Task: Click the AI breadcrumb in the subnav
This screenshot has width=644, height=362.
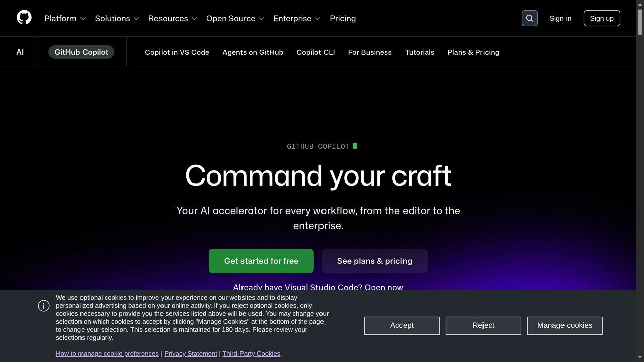Action: [x=20, y=52]
